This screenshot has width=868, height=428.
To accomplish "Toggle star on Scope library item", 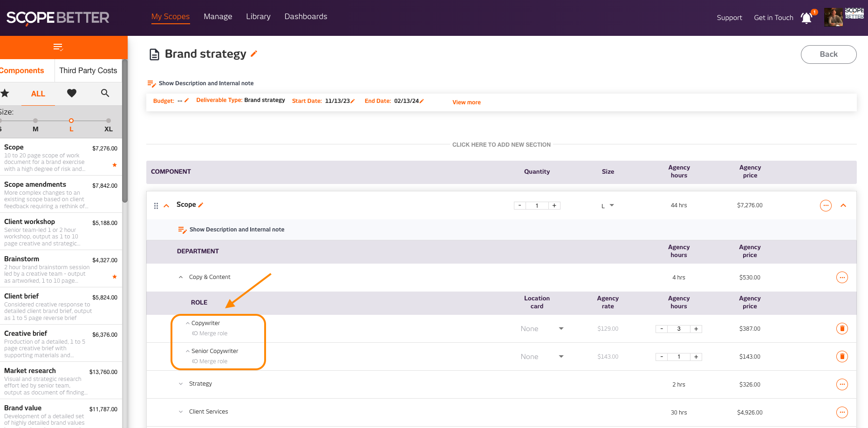I will coord(115,165).
